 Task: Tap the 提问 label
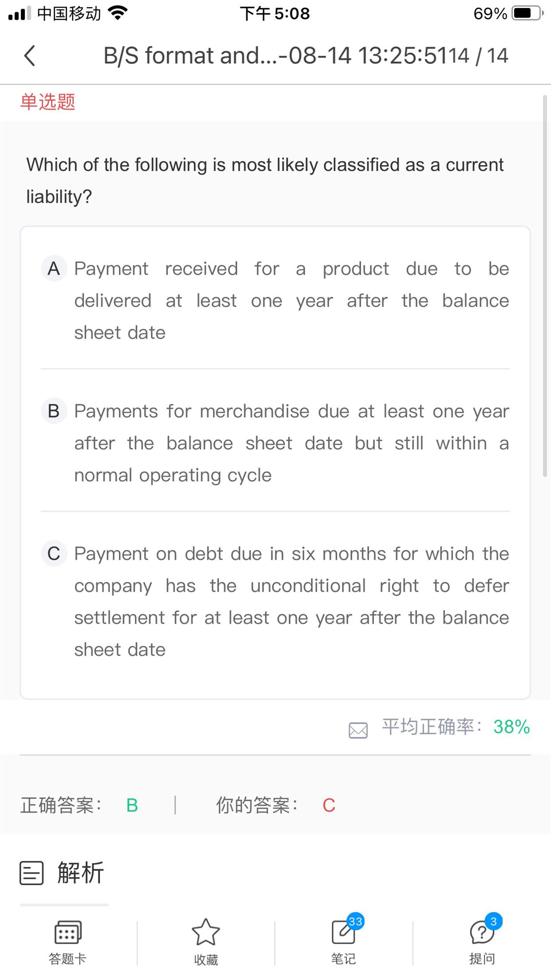pyautogui.click(x=482, y=959)
